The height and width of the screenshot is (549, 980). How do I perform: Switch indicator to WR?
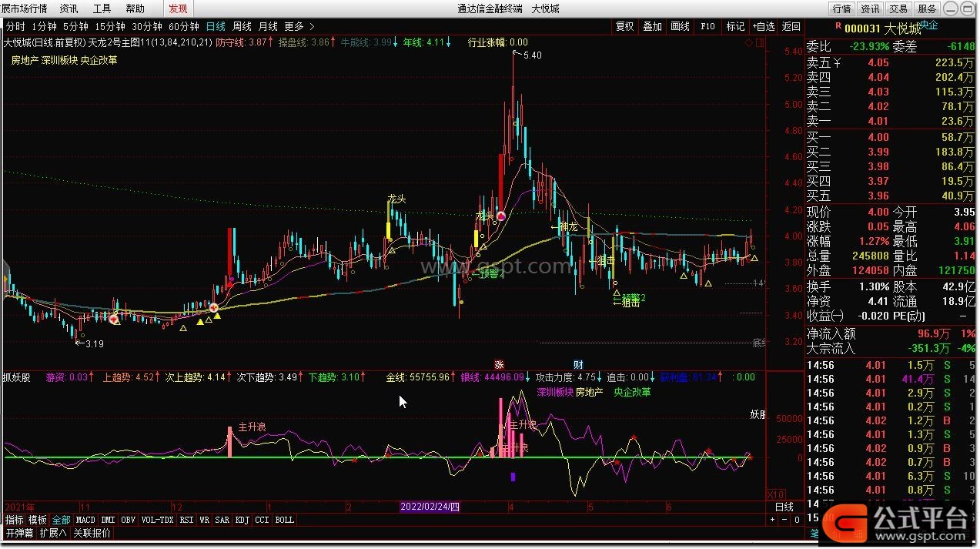pyautogui.click(x=205, y=520)
